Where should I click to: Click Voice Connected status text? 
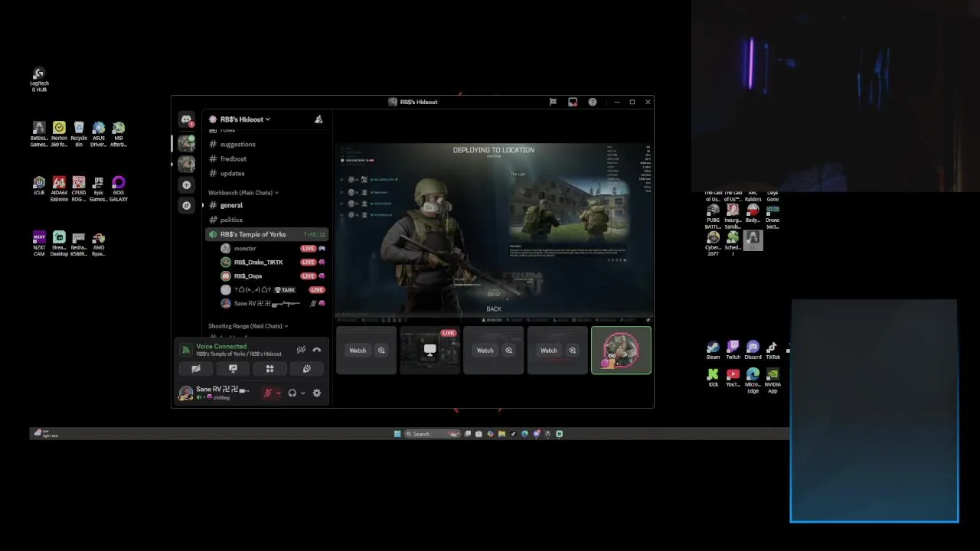pyautogui.click(x=221, y=347)
